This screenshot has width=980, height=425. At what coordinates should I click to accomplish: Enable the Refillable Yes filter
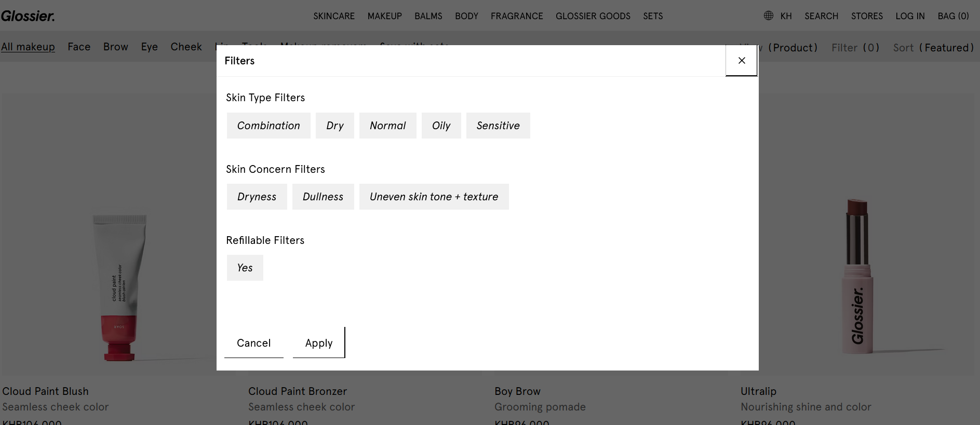[x=245, y=268]
